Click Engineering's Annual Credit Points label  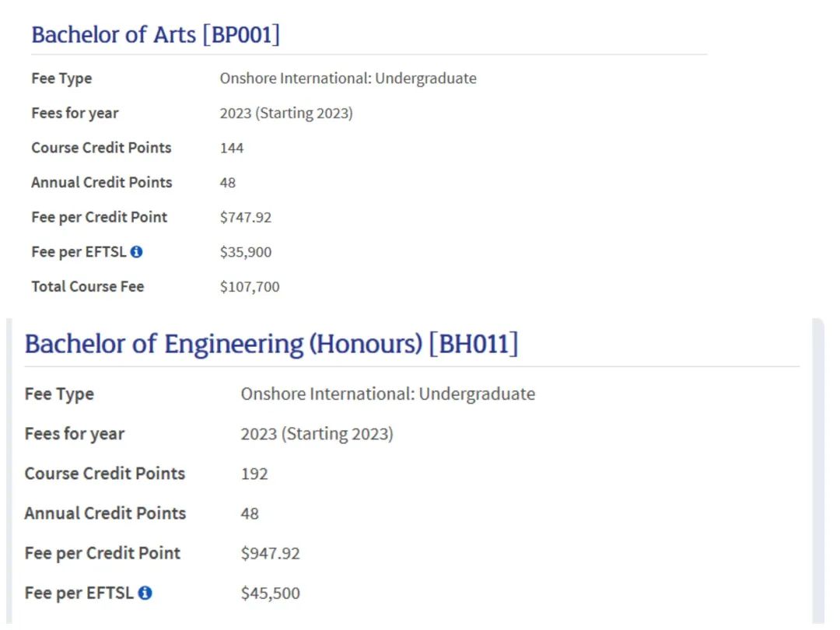[105, 513]
